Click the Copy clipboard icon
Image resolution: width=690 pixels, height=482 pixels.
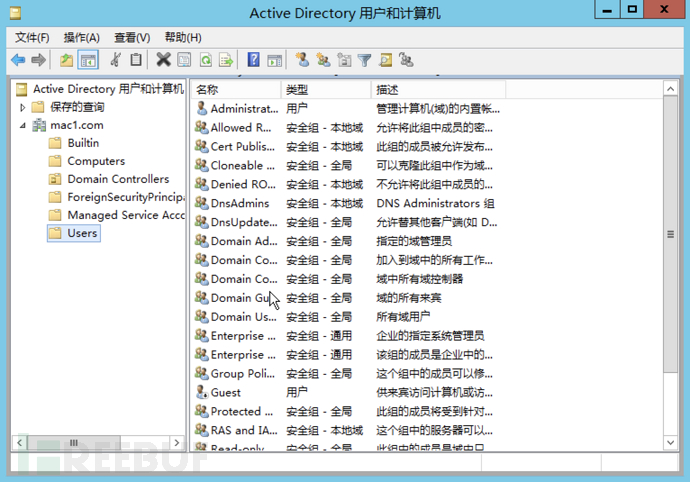[136, 60]
